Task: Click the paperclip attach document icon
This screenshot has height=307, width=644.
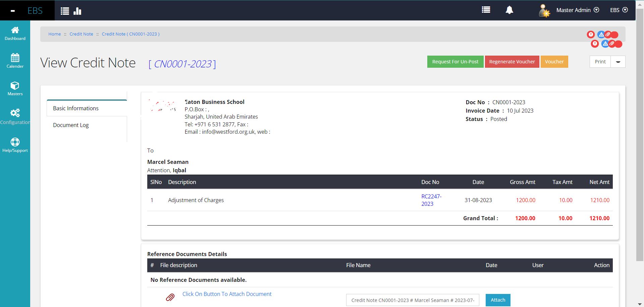Action: pyautogui.click(x=170, y=297)
